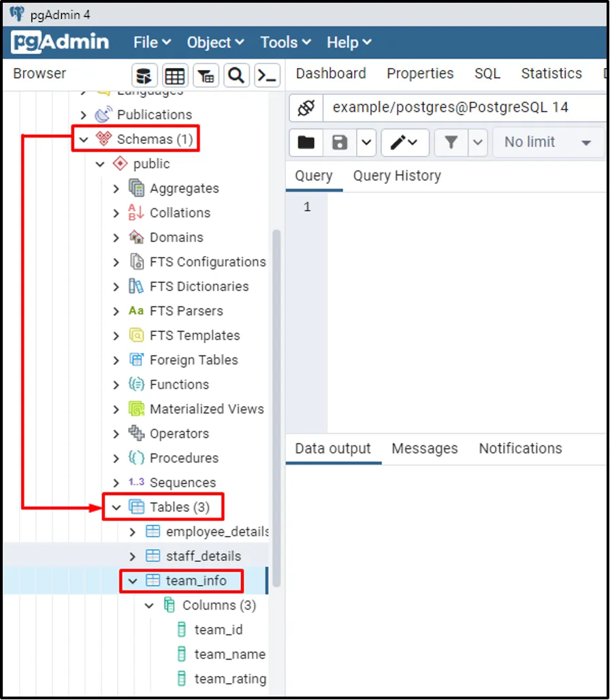Screen dimensions: 610x700
Task: Open the Tools menu
Action: (285, 42)
